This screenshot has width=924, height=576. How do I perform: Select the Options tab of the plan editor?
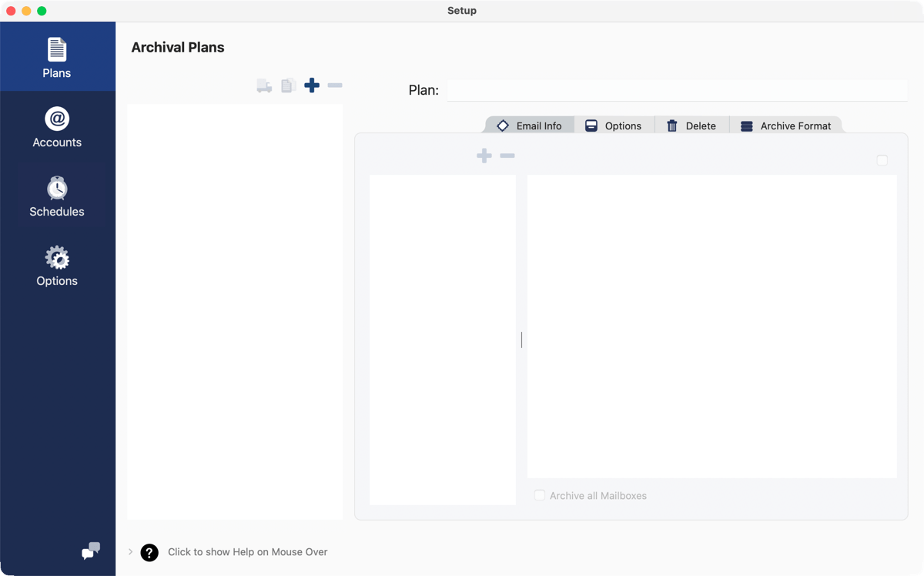(x=615, y=125)
